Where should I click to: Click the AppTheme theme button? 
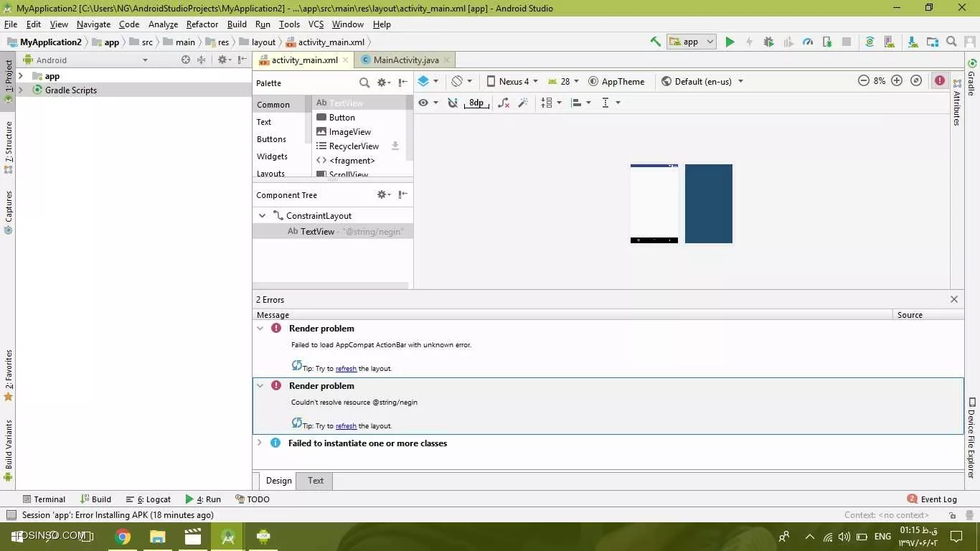pyautogui.click(x=616, y=81)
